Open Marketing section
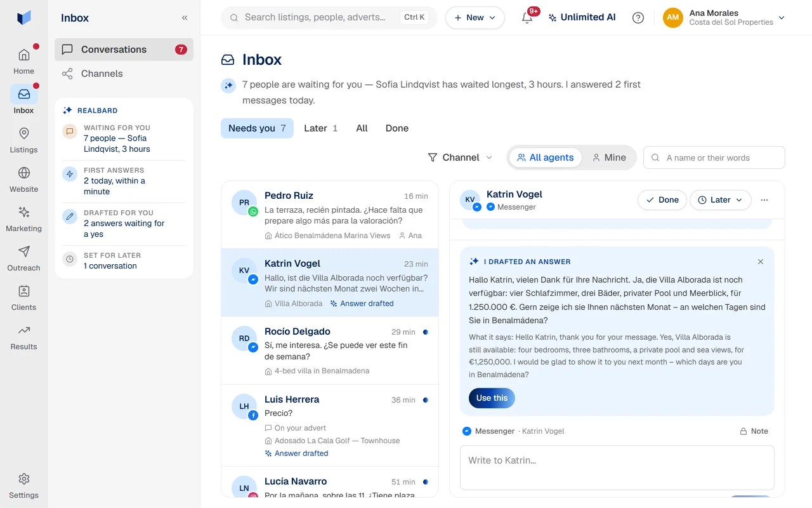This screenshot has width=812, height=508. (x=23, y=219)
